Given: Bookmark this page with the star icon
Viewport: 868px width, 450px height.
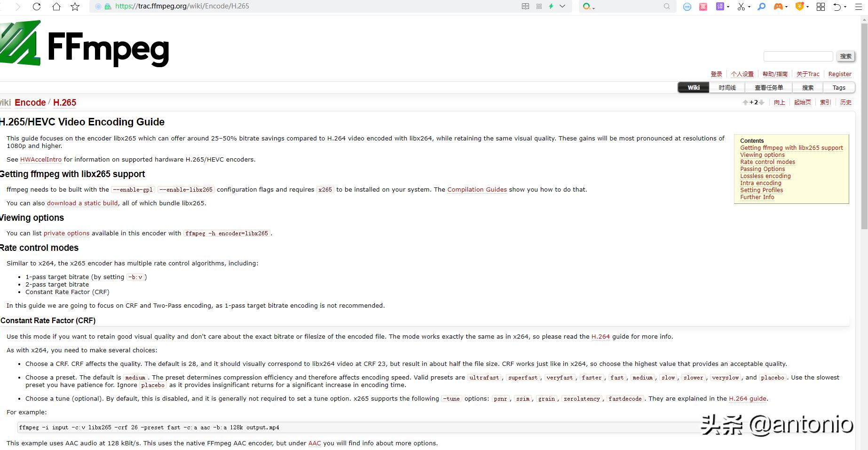Looking at the screenshot, I should tap(75, 7).
